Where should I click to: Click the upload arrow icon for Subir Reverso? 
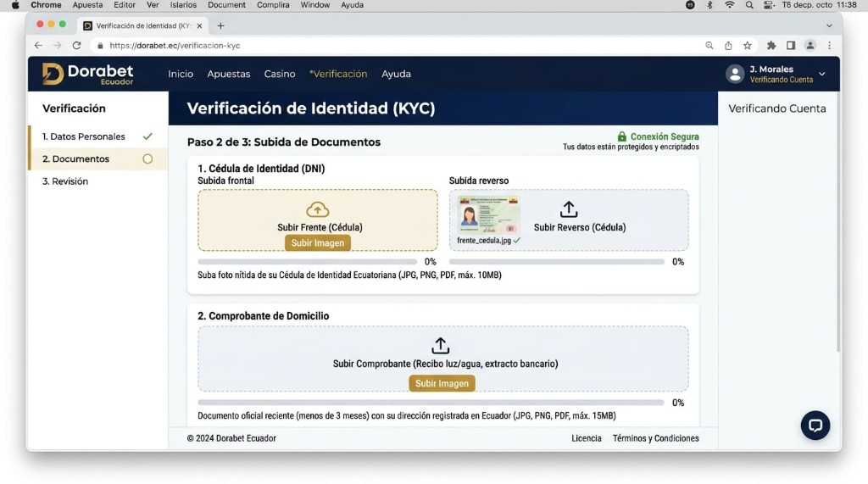[x=569, y=209]
